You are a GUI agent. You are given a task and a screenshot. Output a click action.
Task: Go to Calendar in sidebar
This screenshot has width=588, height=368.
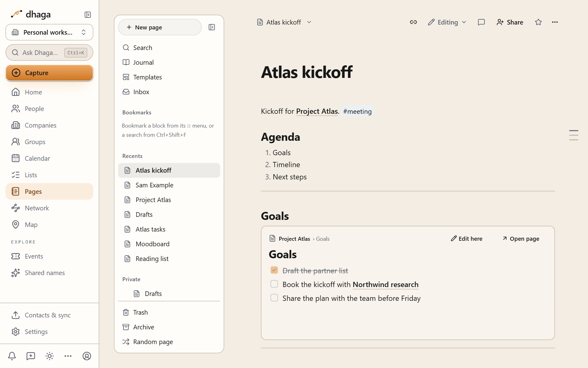click(x=49, y=158)
